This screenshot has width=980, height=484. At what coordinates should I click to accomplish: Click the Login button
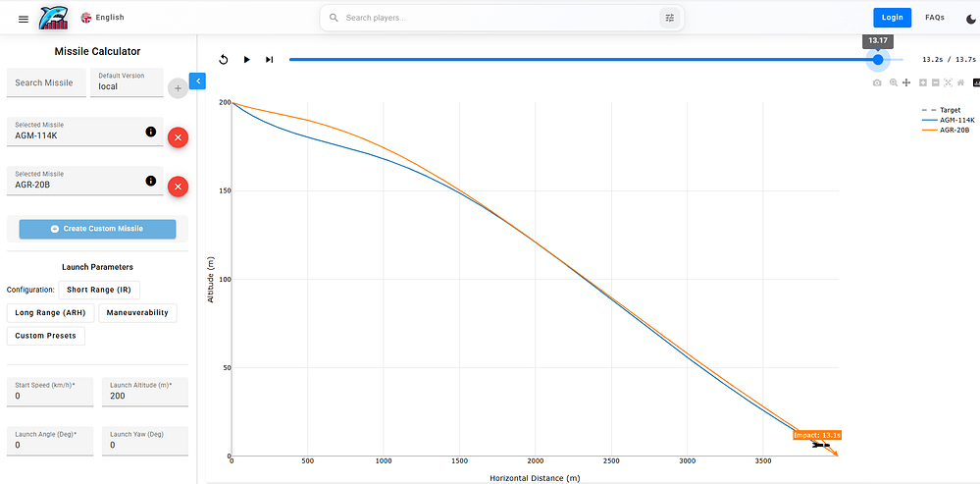click(x=892, y=18)
